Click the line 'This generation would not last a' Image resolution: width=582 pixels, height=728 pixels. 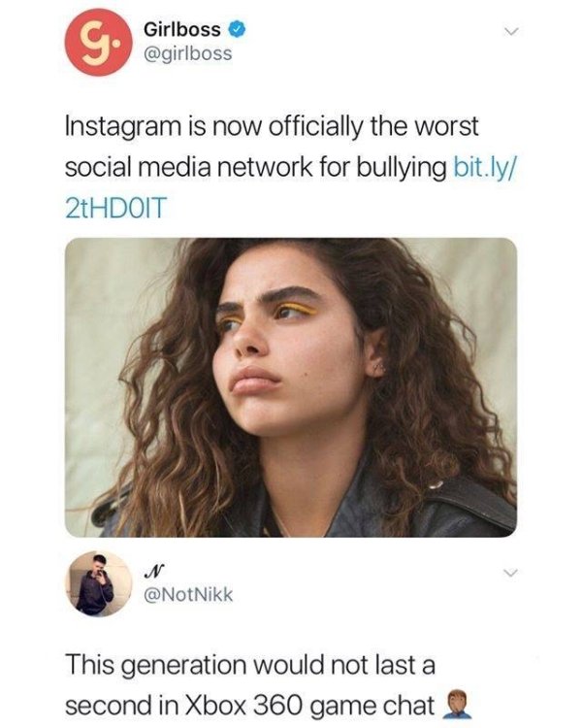click(250, 664)
